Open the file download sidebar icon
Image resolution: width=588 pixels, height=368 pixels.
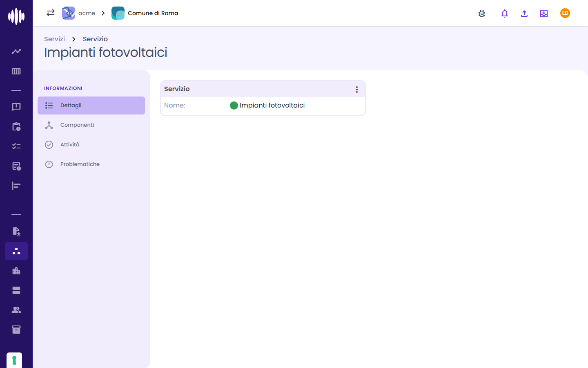(16, 231)
